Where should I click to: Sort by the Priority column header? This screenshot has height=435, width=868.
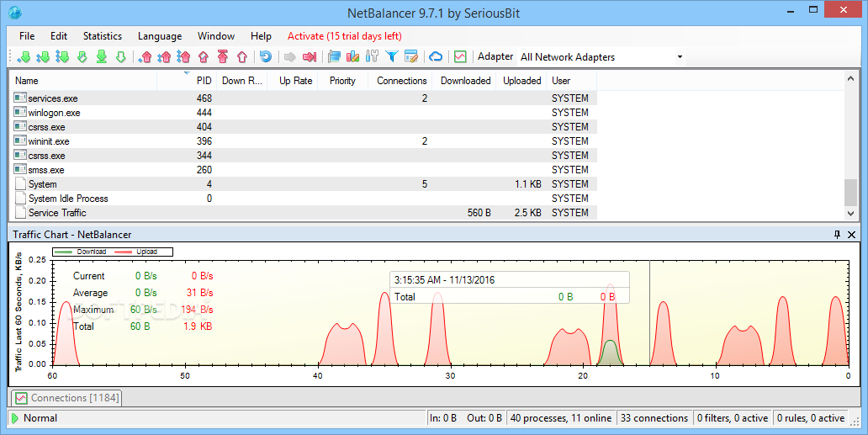pos(342,81)
